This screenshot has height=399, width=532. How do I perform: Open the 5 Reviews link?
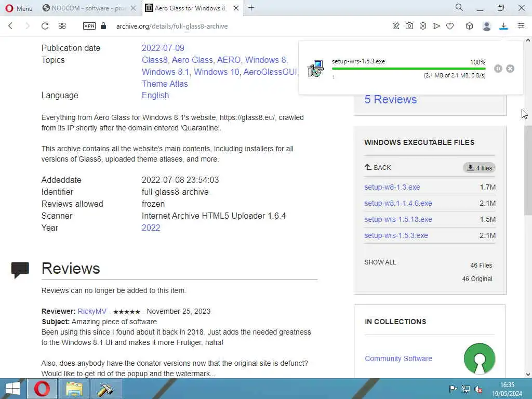[391, 99]
